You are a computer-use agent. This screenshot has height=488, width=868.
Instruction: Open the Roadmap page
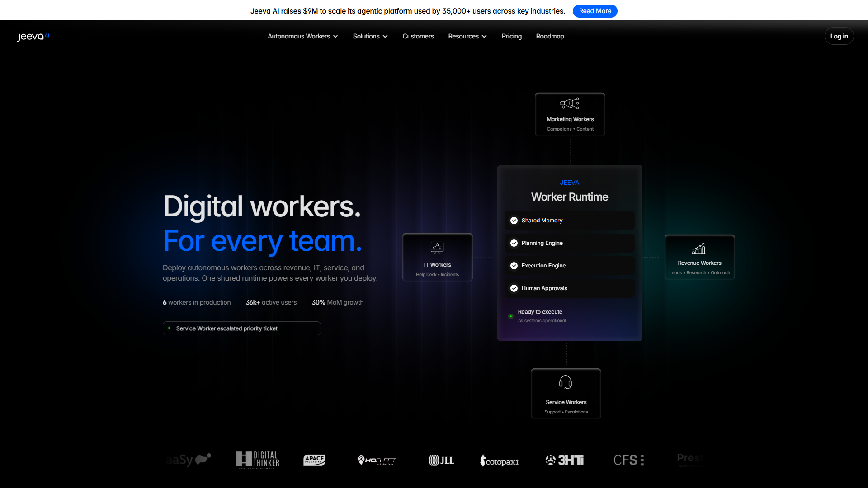click(550, 36)
